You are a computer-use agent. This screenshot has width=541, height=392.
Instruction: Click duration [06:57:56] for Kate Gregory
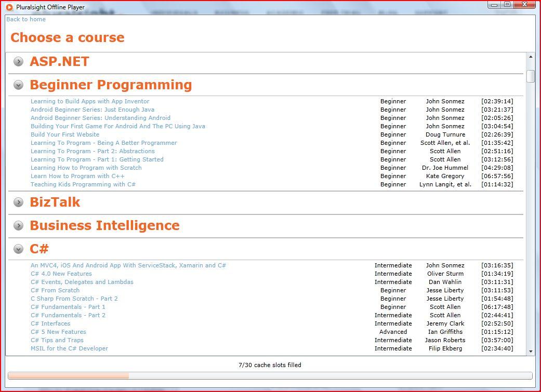[x=497, y=176]
